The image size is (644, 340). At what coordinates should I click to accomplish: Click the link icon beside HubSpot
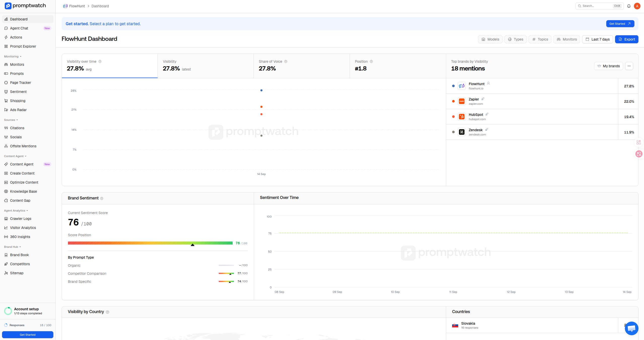487,114
